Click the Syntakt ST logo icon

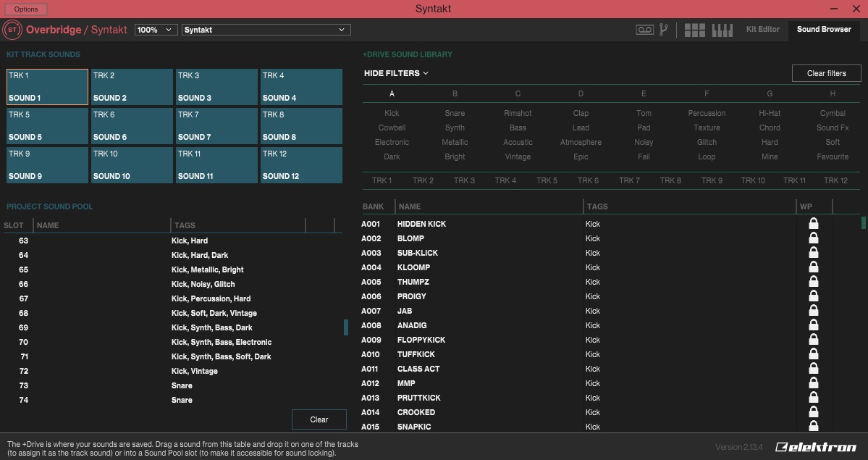tap(12, 30)
